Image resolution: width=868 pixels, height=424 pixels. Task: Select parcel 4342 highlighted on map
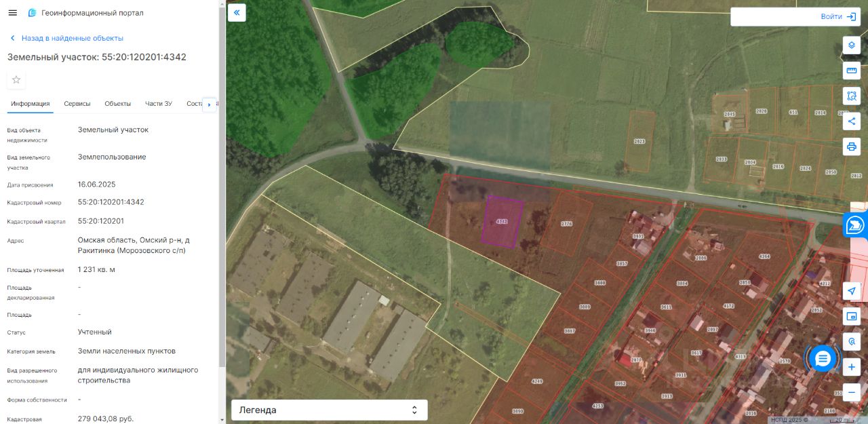[x=502, y=222]
